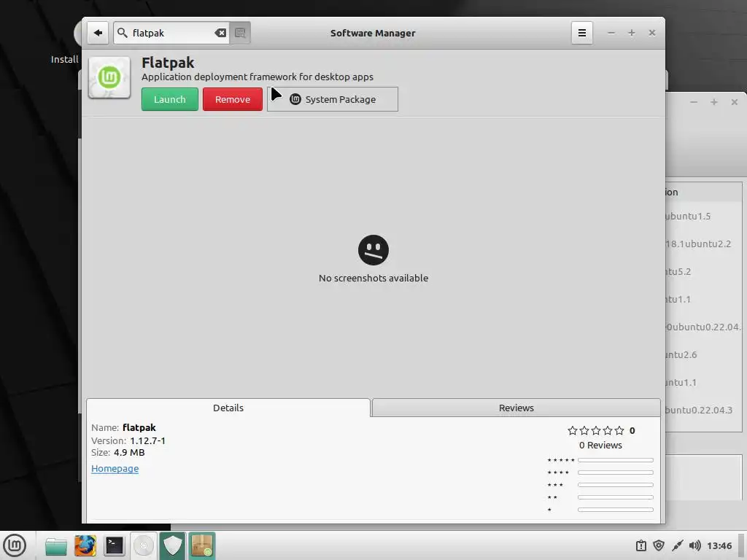Minimize the Software Manager window
The height and width of the screenshot is (560, 747).
pos(611,33)
